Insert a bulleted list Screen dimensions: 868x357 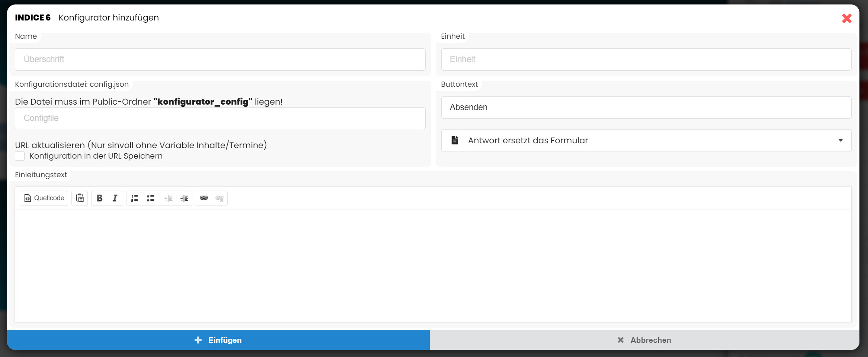150,198
